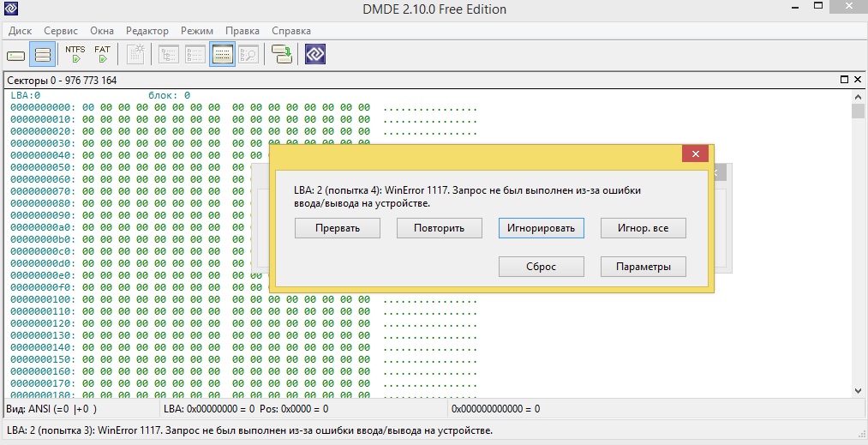Viewport: 868px width, 445px height.
Task: Minimize the DMDE window
Action: [x=795, y=8]
